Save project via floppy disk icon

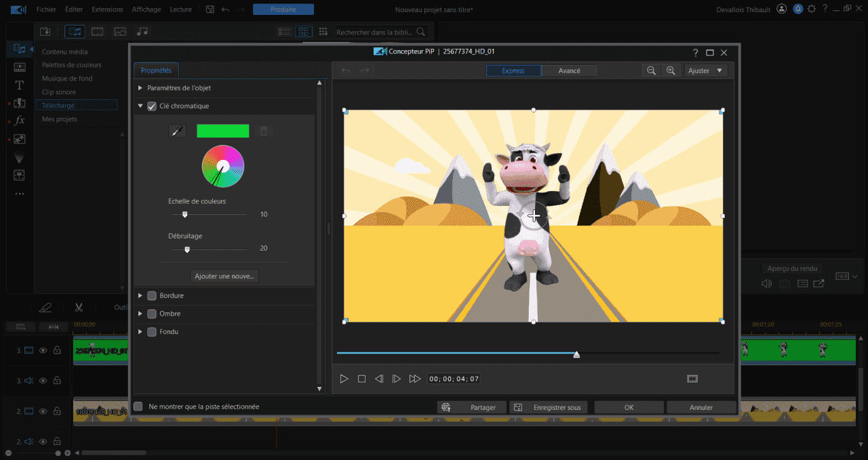point(210,9)
